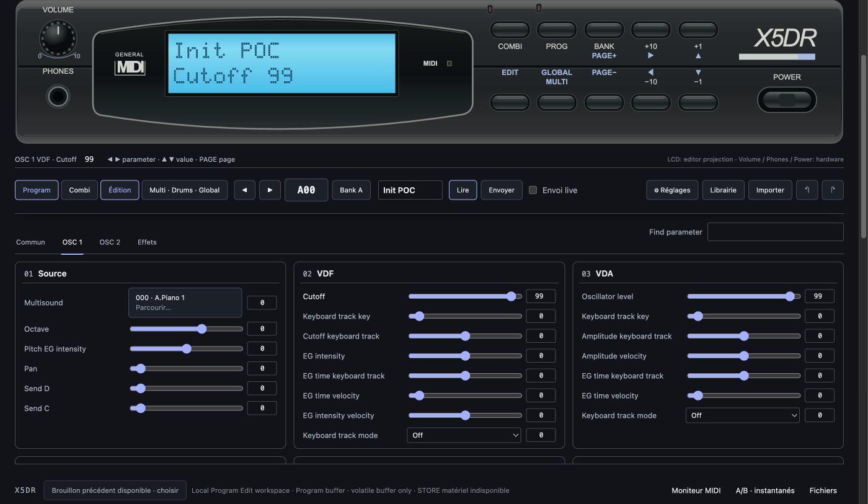This screenshot has width=868, height=504.
Task: Open the VDF Keyboard track mode dropdown
Action: (464, 435)
